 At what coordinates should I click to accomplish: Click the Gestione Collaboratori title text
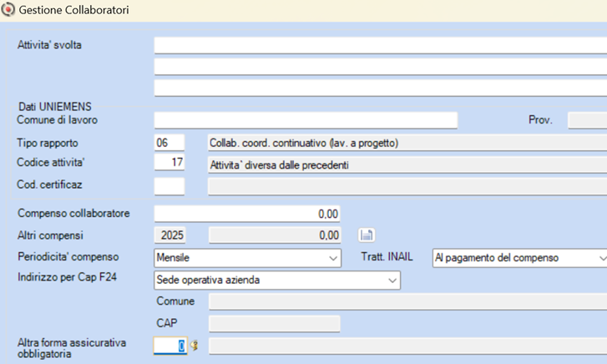73,10
